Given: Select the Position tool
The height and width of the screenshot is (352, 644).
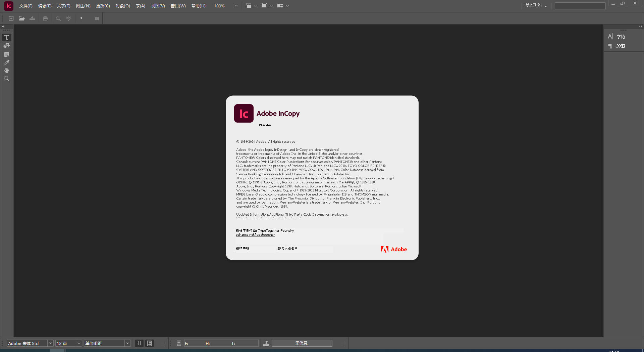Looking at the screenshot, I should coord(7,46).
